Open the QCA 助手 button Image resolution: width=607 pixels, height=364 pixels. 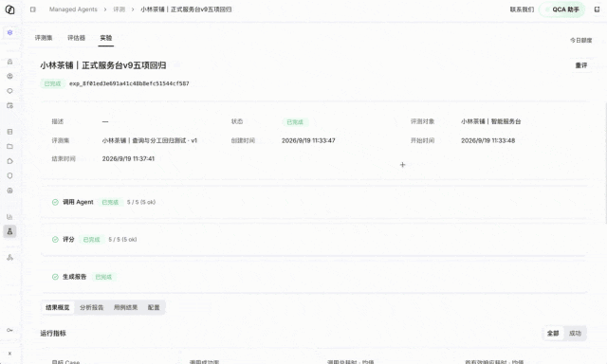(562, 9)
